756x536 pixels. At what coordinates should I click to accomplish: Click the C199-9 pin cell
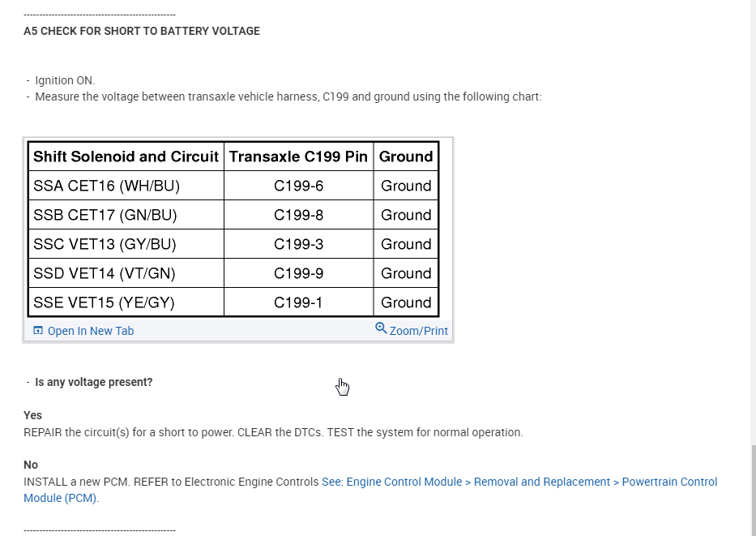[x=298, y=273]
